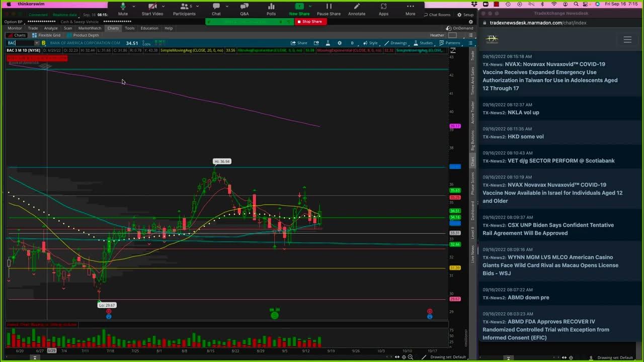Open the Tools tab

130,28
